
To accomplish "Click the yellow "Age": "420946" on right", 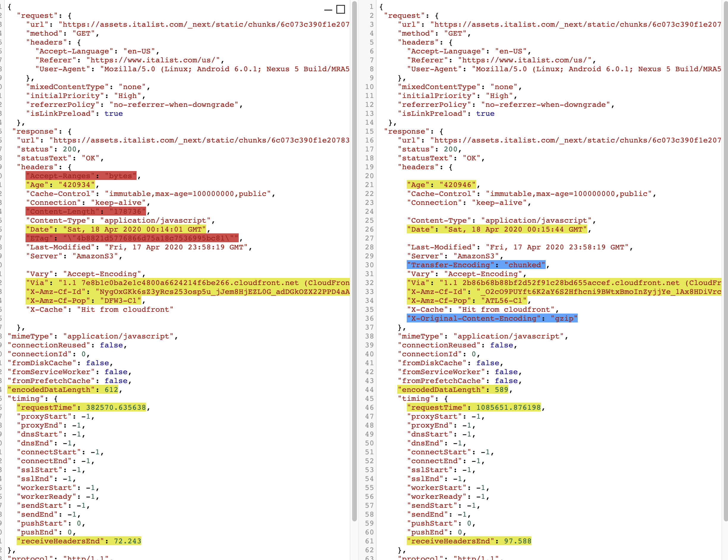I will [x=441, y=185].
